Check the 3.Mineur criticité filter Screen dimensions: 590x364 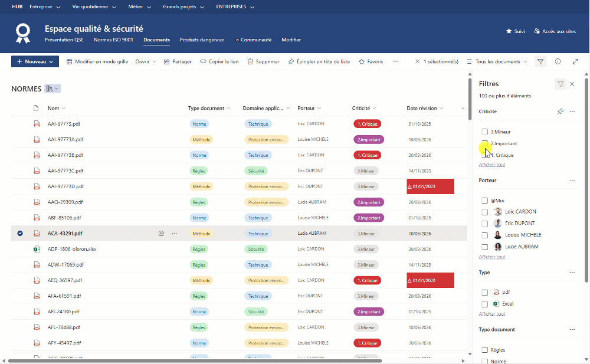click(484, 132)
